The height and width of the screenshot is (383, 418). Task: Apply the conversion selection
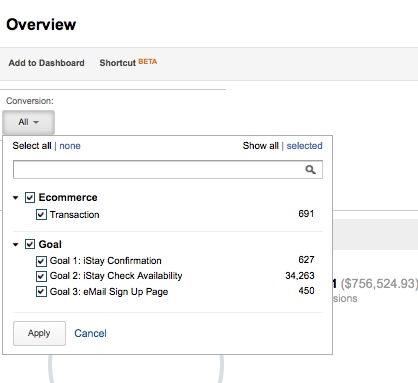(39, 333)
